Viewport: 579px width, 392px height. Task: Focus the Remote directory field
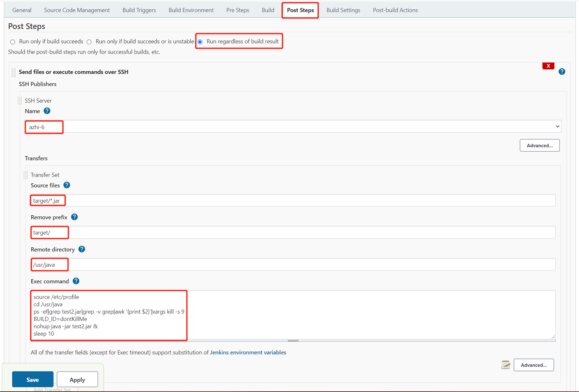tap(293, 265)
